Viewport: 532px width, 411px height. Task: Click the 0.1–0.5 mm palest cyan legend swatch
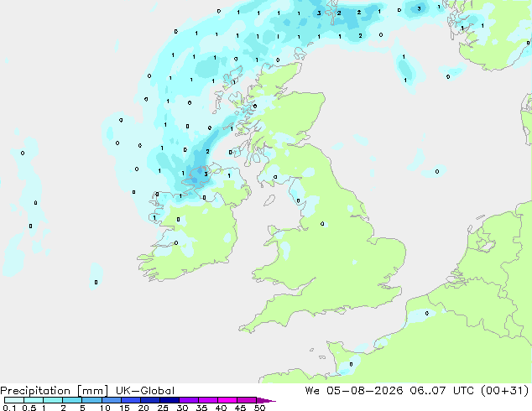pyautogui.click(x=14, y=400)
